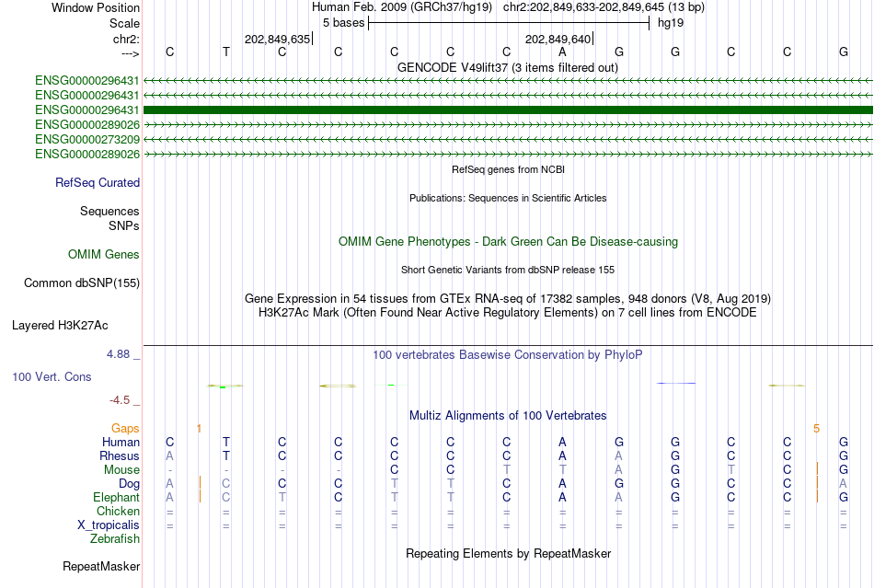Click the hg19 label beside scale bar
Screen dimensions: 874x588
(x=671, y=23)
